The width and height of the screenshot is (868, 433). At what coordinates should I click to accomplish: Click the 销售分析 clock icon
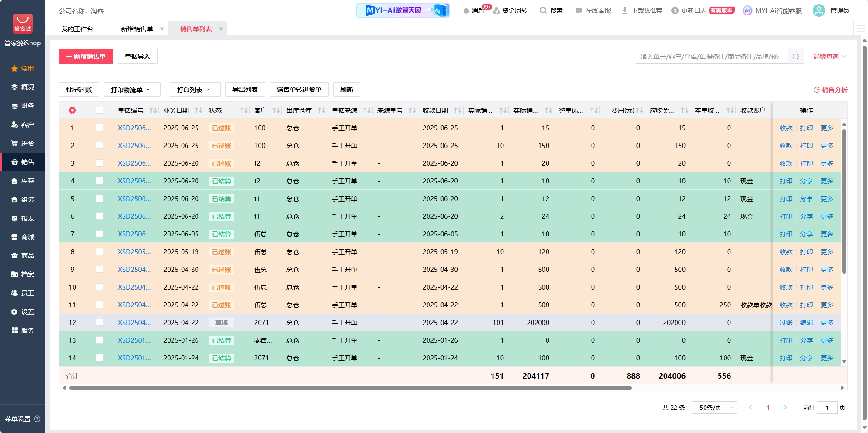point(816,89)
